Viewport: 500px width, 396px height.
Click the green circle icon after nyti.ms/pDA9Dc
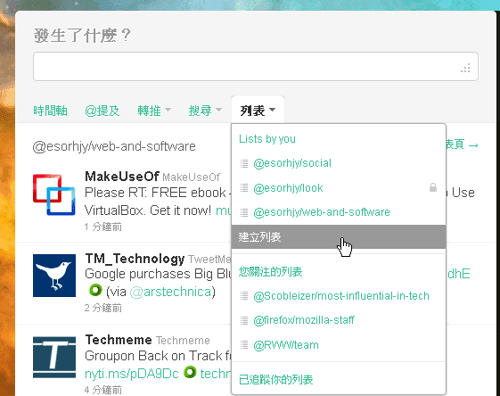coord(190,372)
